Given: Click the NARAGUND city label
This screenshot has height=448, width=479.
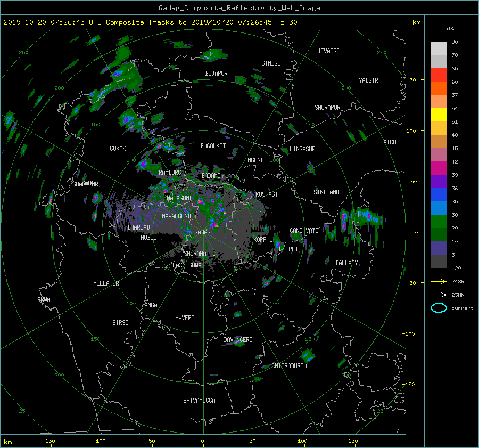Looking at the screenshot, I should tap(180, 198).
